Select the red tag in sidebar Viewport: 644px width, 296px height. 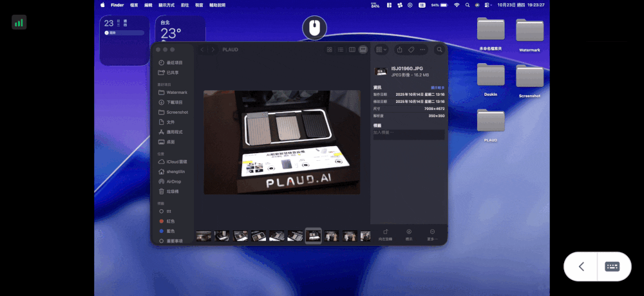[170, 221]
